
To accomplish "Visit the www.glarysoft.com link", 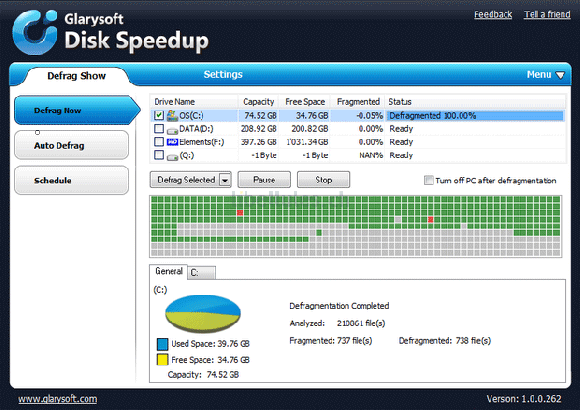I will [x=58, y=399].
